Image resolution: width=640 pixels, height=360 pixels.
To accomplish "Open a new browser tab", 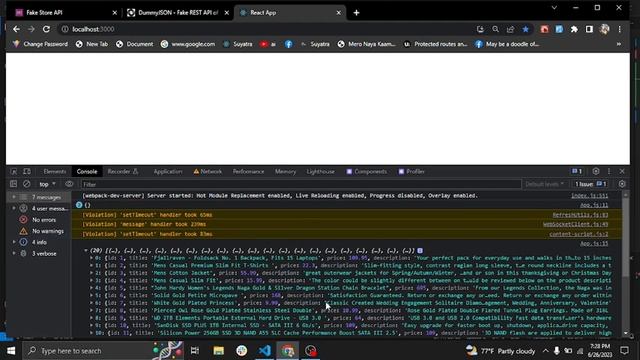I will [x=356, y=13].
